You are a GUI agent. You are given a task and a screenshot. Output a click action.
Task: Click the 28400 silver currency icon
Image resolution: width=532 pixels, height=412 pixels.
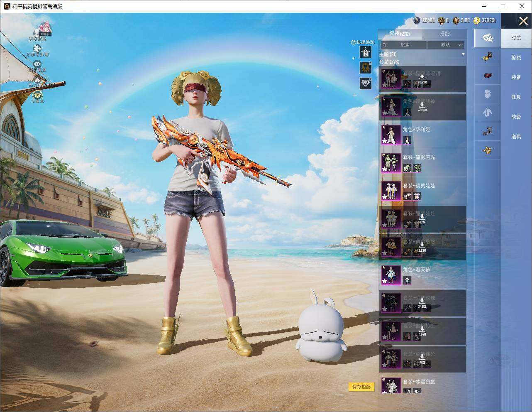pyautogui.click(x=417, y=20)
